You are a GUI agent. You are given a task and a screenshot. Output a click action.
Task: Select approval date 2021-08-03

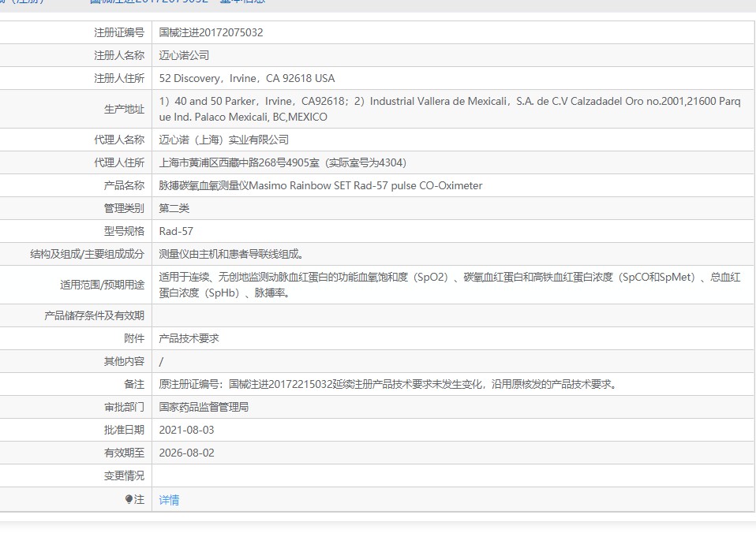pyautogui.click(x=186, y=430)
